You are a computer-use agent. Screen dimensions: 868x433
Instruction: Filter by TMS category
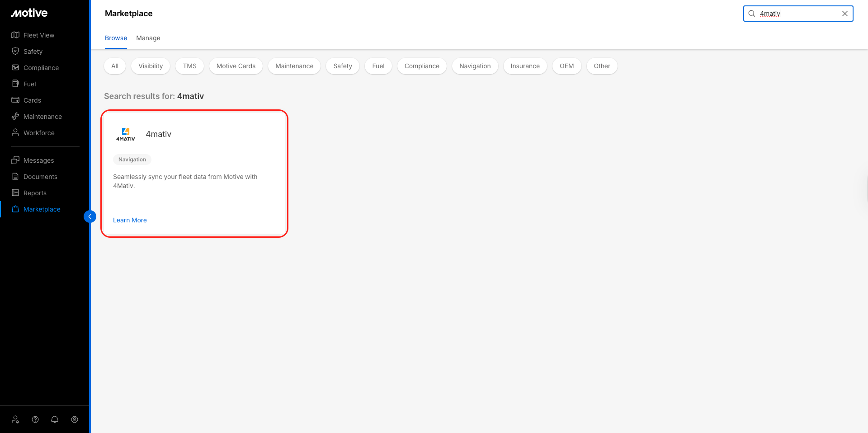pos(190,66)
